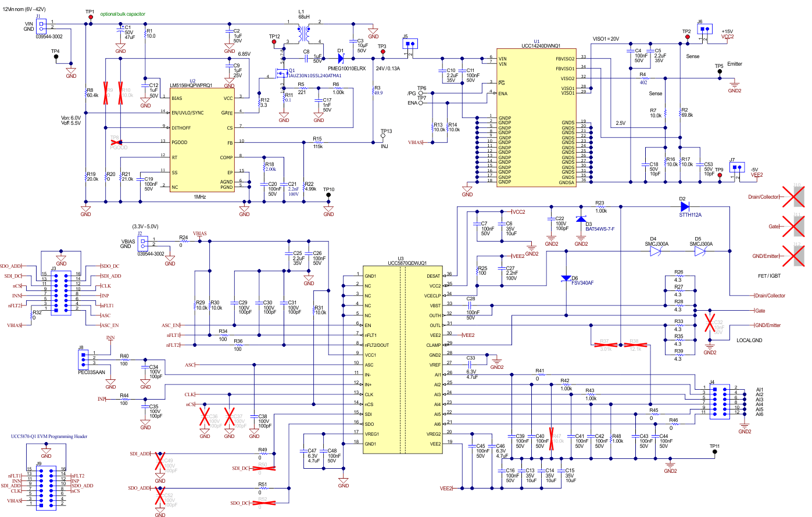812x517 pixels.
Task: Click the "UCC5870-Q1 EVM Programming Header" title
Action: 49,437
